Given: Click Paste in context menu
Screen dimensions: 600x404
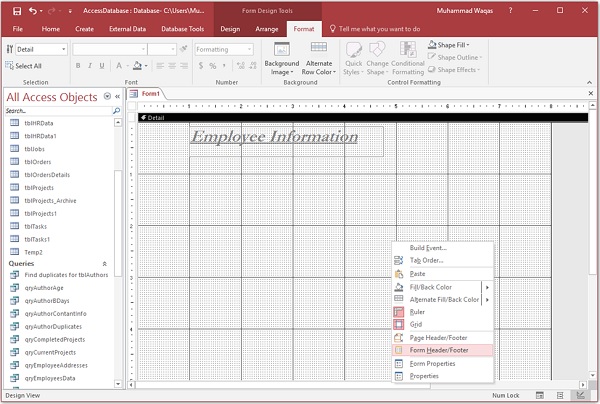Looking at the screenshot, I should pos(418,273).
